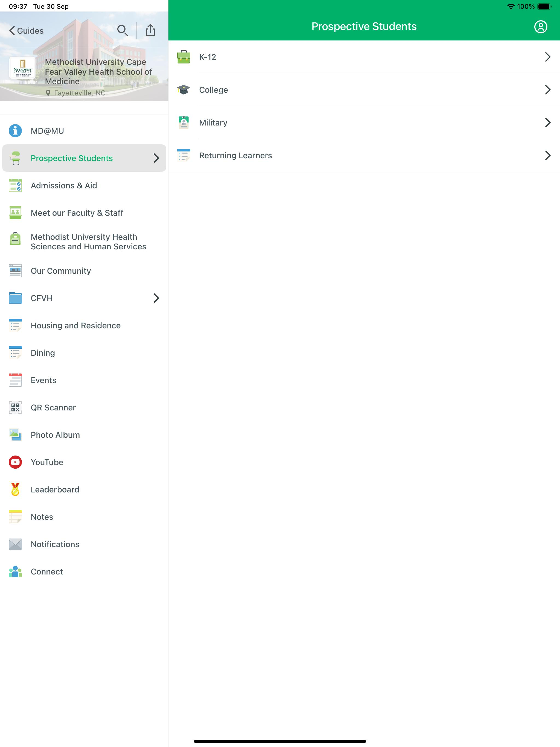Go back to Guides
The image size is (560, 747).
coord(26,31)
